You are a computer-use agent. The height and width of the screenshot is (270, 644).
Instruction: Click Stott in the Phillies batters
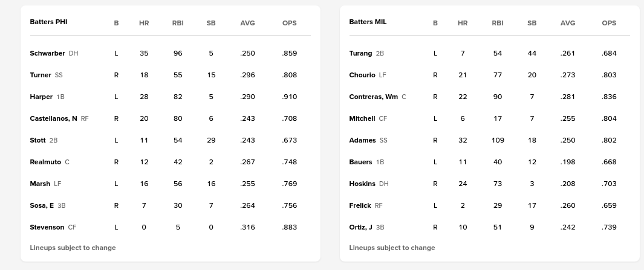pyautogui.click(x=37, y=140)
